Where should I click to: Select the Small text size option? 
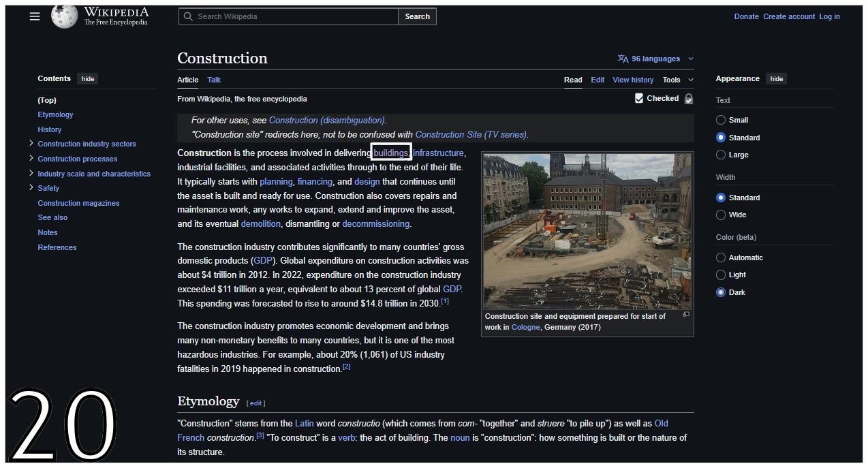click(x=721, y=120)
